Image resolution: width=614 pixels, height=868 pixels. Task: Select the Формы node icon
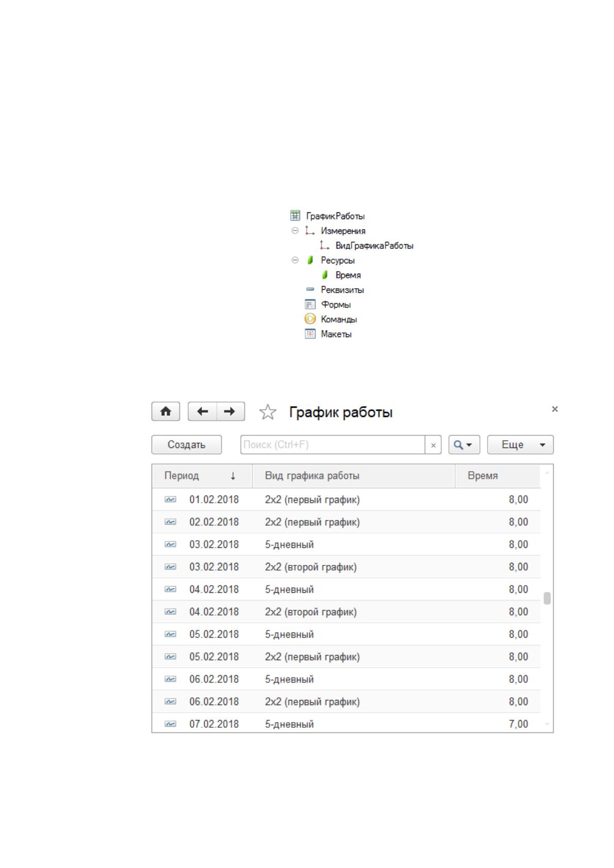point(310,304)
